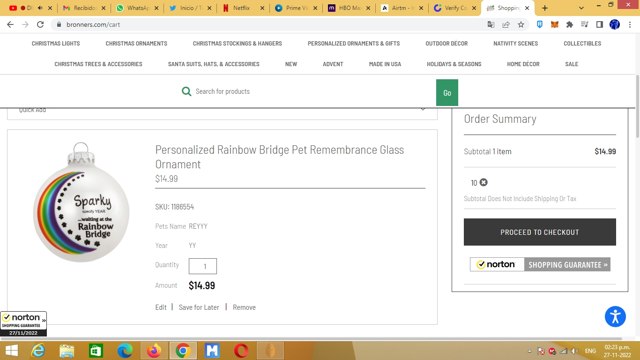640x360 pixels.
Task: Open the Christmas Ornaments menu
Action: (136, 43)
